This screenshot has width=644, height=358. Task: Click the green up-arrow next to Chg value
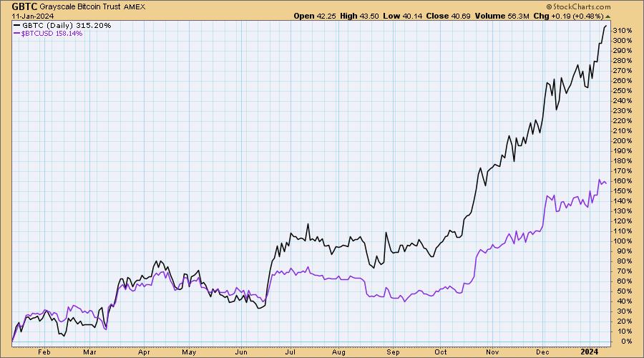(x=608, y=16)
